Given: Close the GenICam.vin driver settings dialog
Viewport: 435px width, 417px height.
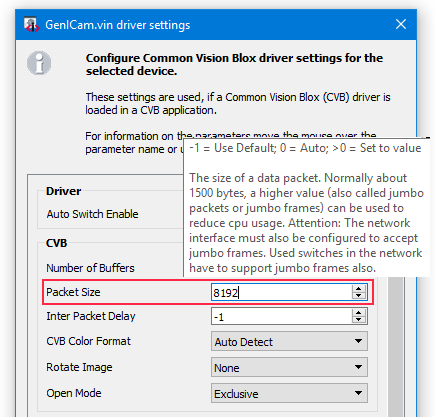Looking at the screenshot, I should coord(401,24).
